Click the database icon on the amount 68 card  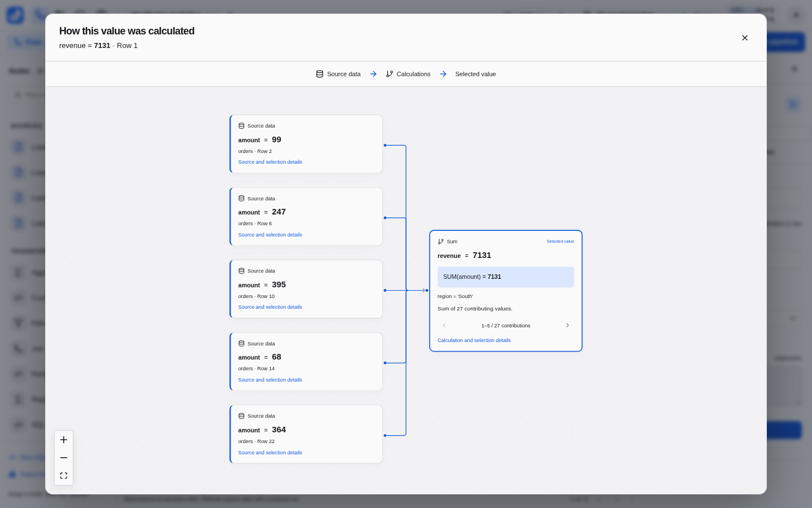[241, 344]
